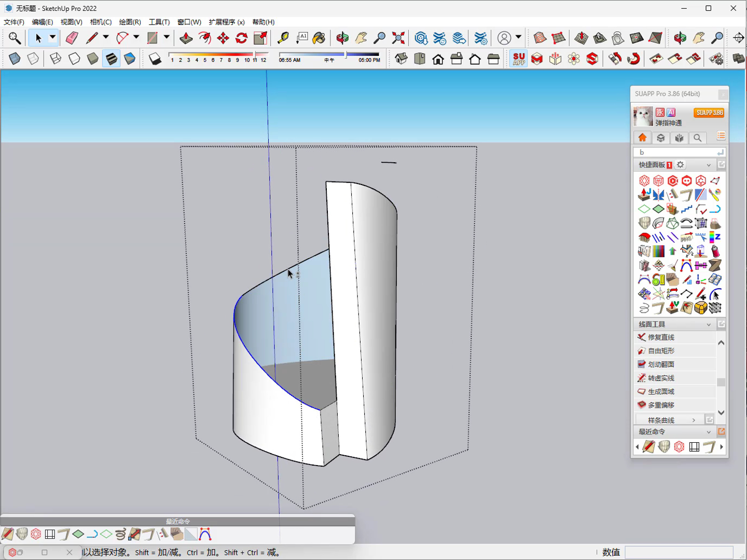Image resolution: width=747 pixels, height=560 pixels.
Task: Toggle the X-ray face style
Action: 15,59
